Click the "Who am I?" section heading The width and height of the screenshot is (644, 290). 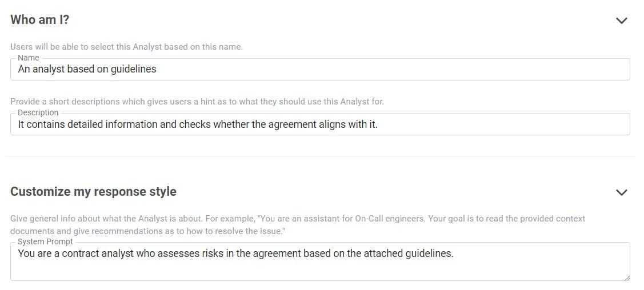tap(40, 19)
